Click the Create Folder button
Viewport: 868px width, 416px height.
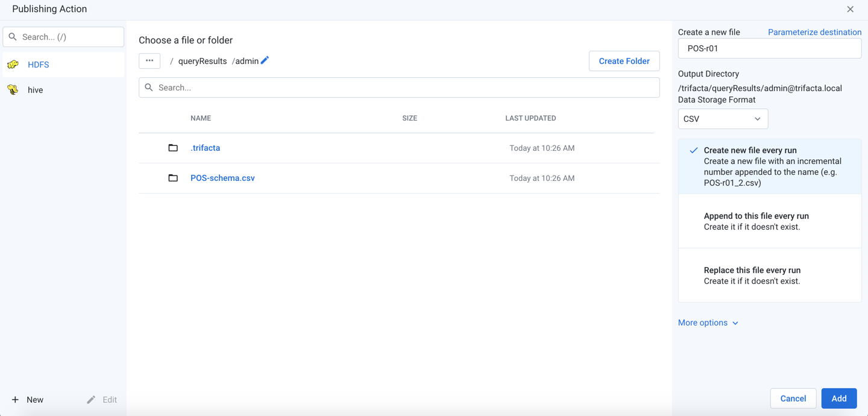click(x=624, y=61)
